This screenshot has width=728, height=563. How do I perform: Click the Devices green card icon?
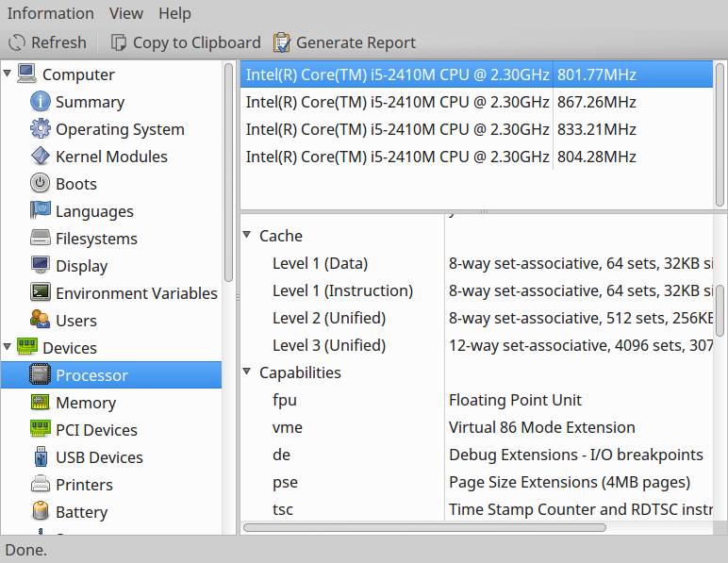tap(27, 347)
